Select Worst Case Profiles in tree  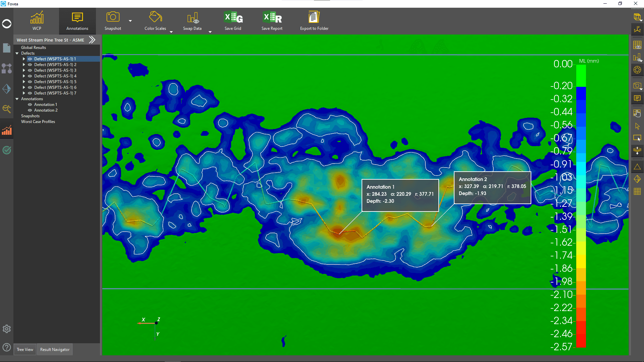click(x=38, y=122)
